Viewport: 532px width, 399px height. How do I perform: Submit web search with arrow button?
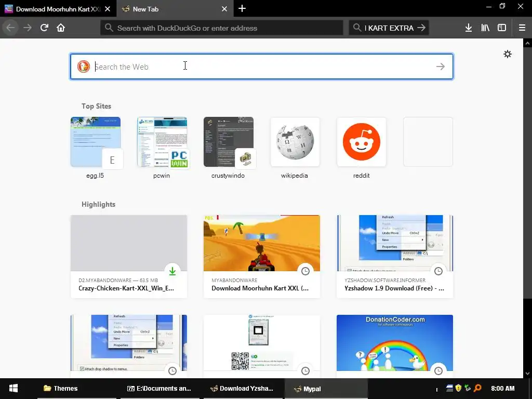coord(441,66)
